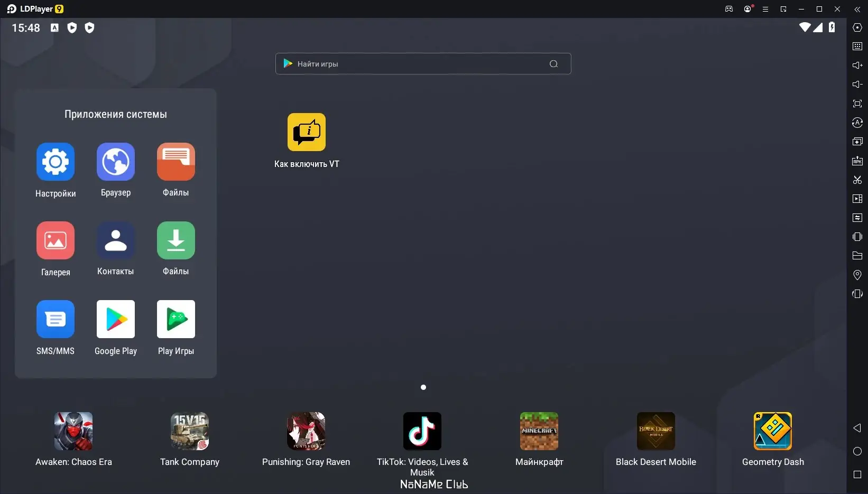Screen dimensions: 868x494
Task: Launch the Tank Company game
Action: tap(190, 431)
